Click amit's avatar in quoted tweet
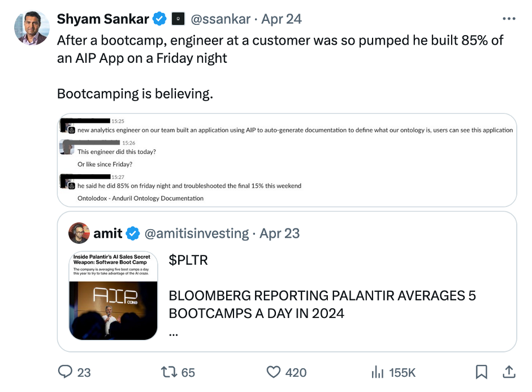This screenshot has width=532, height=392. pos(79,233)
